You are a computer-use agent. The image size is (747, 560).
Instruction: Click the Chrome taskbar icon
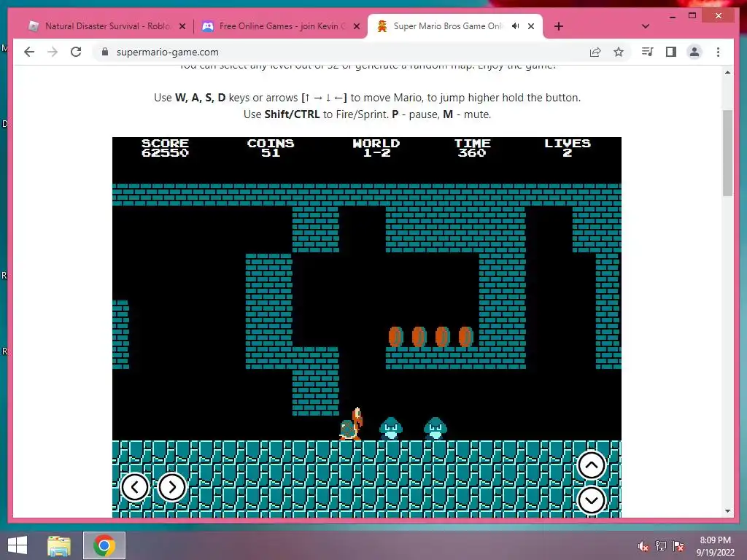pyautogui.click(x=104, y=545)
